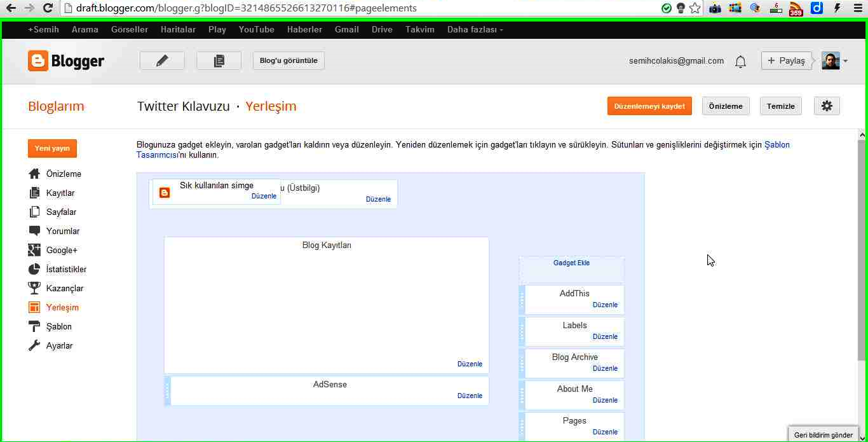Open Görseller in the Google bar
This screenshot has width=868, height=442.
click(x=130, y=29)
